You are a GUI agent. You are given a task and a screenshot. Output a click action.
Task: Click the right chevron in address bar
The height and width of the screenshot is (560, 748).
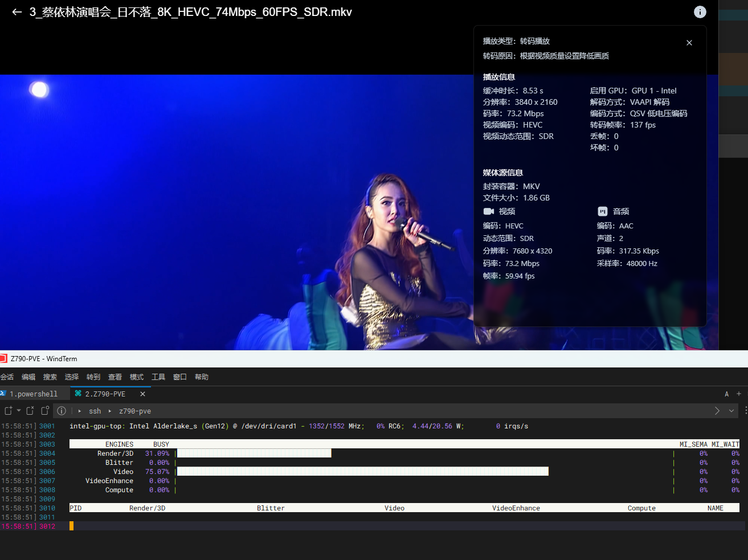click(x=717, y=411)
